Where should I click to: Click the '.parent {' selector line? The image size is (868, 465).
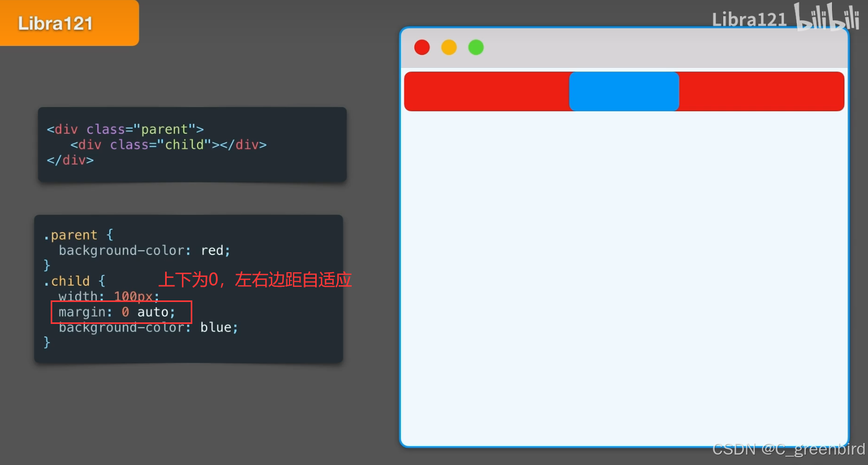(x=78, y=235)
